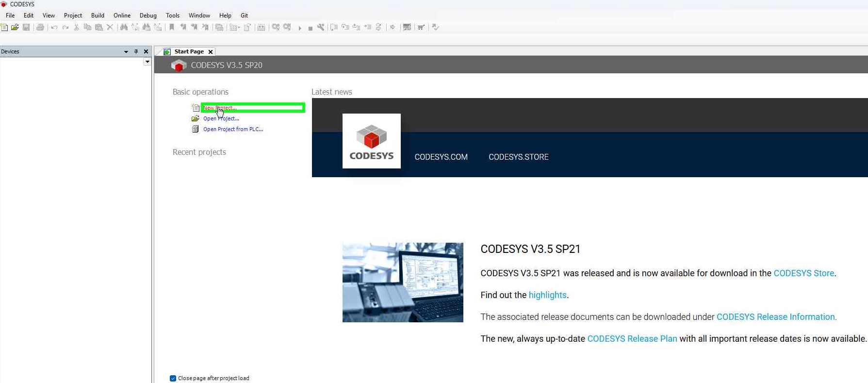This screenshot has height=383, width=868.
Task: Click the Login gear toolbar icon
Action: click(276, 27)
